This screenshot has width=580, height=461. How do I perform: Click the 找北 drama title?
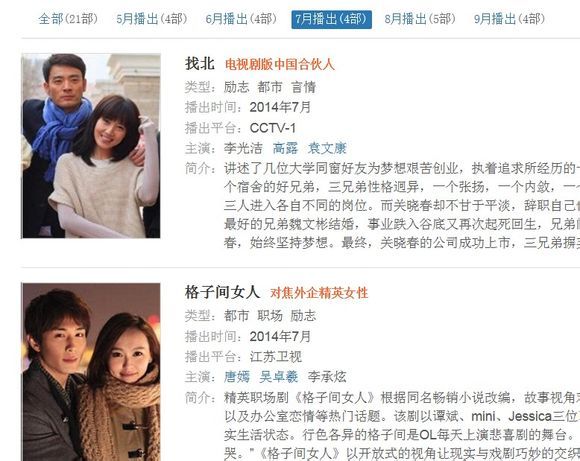coord(200,64)
